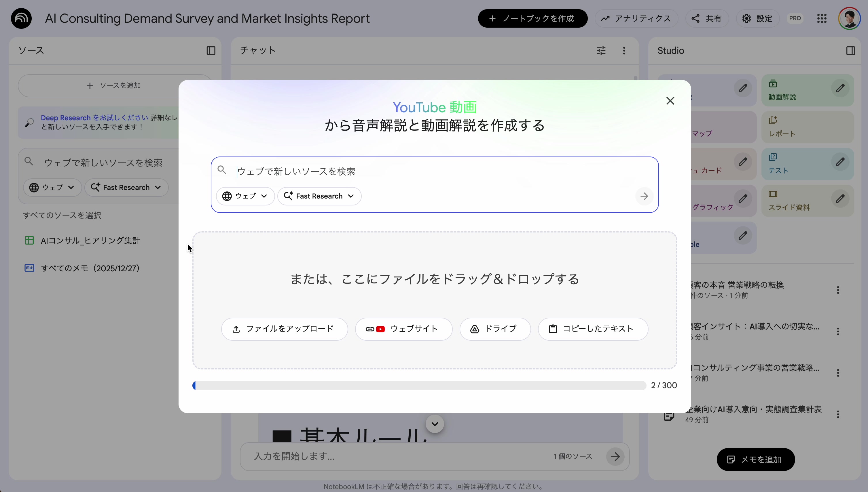This screenshot has height=492, width=868.
Task: Click the ファイルをアップロード button
Action: (x=284, y=329)
